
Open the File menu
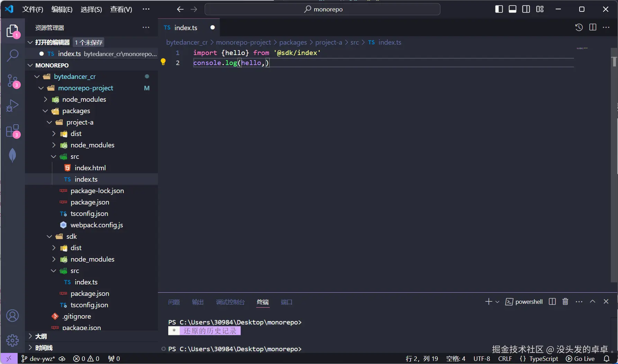[33, 9]
